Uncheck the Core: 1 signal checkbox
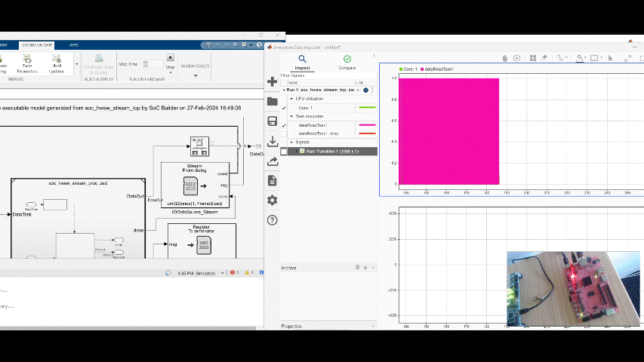 coord(284,108)
